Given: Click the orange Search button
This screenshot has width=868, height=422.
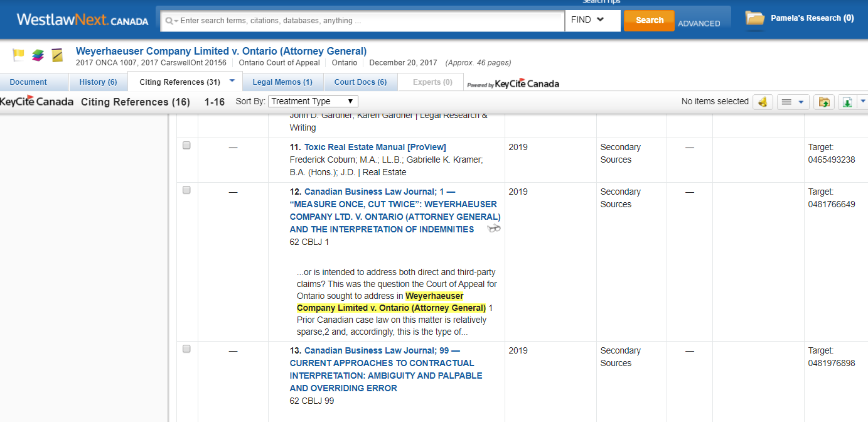Looking at the screenshot, I should point(649,20).
